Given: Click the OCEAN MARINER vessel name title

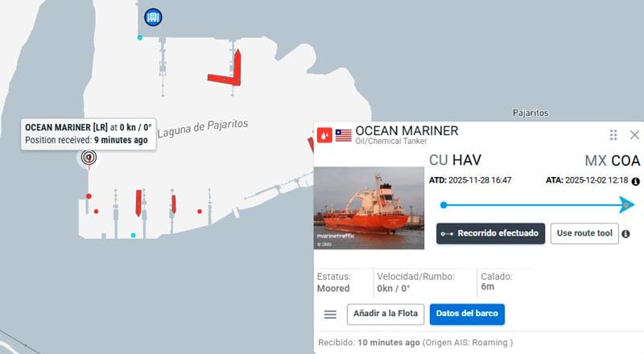Looking at the screenshot, I should [407, 130].
